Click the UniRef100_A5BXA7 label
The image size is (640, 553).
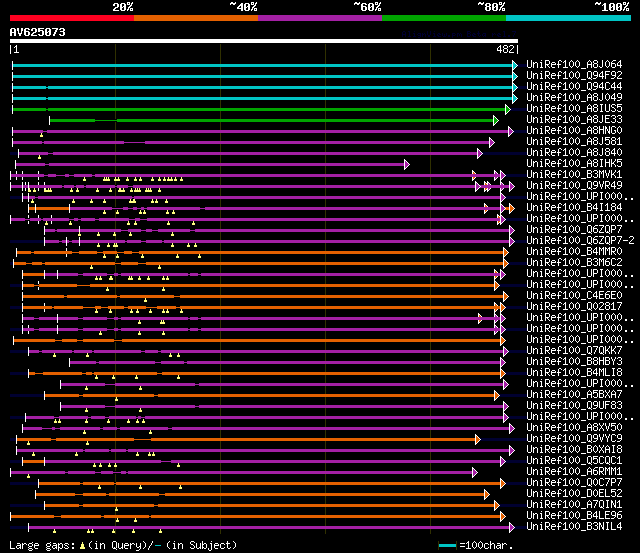(x=574, y=395)
